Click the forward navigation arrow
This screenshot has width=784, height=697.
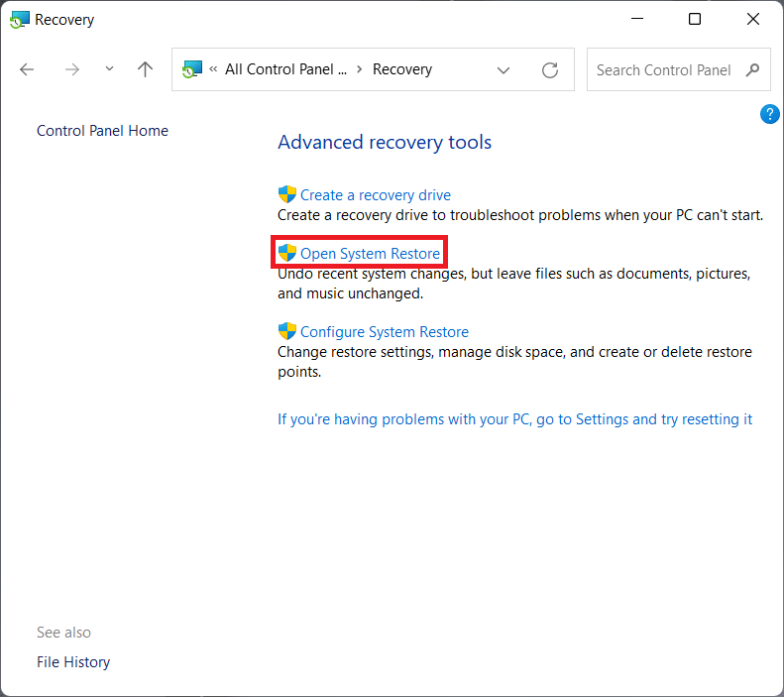point(71,69)
